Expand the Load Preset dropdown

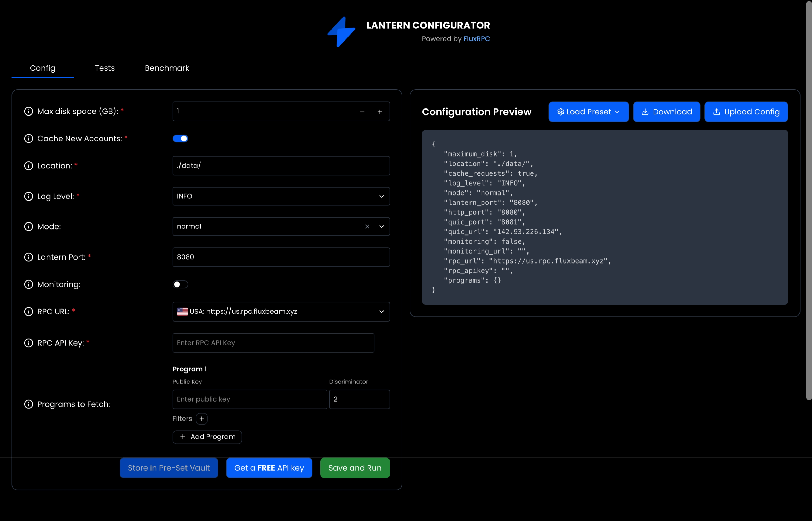tap(588, 112)
